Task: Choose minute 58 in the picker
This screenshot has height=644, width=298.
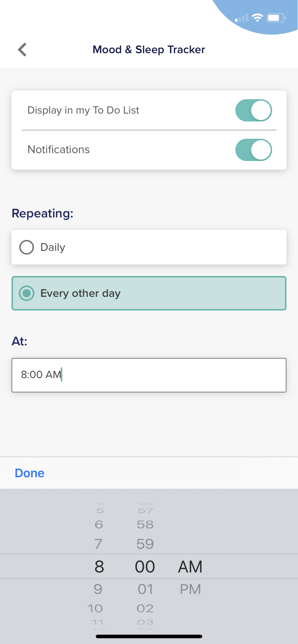Action: 145,525
